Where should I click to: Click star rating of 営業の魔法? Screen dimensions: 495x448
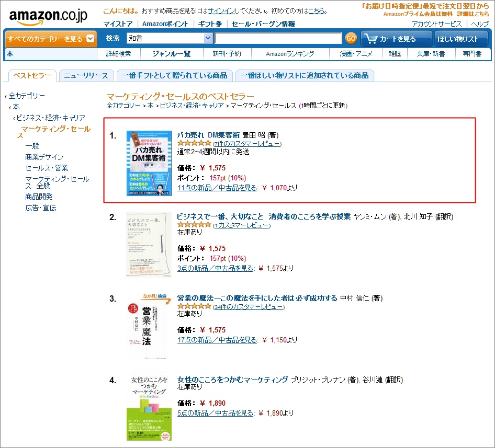194,306
